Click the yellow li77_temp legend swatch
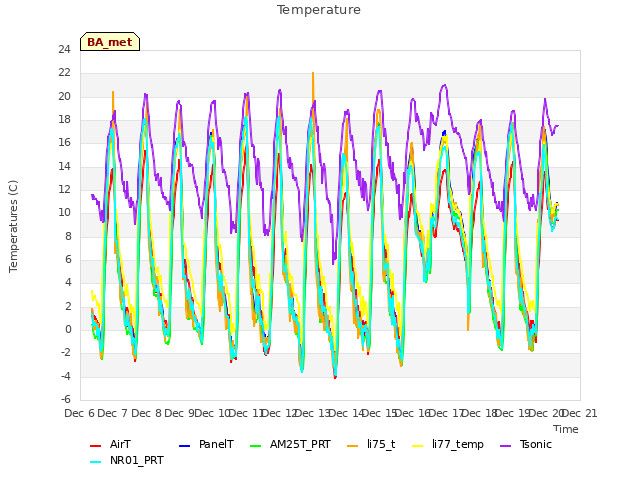This screenshot has width=640, height=480. (x=418, y=446)
